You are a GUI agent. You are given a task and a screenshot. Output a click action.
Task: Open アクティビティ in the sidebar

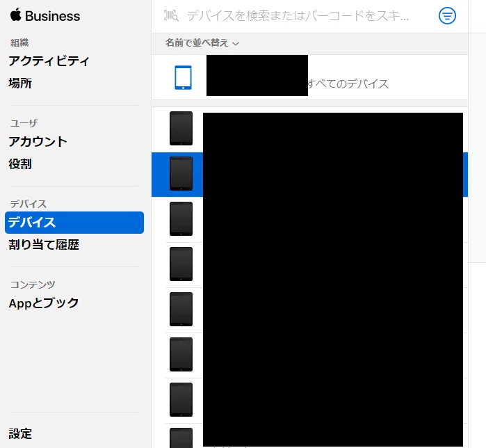pyautogui.click(x=49, y=61)
